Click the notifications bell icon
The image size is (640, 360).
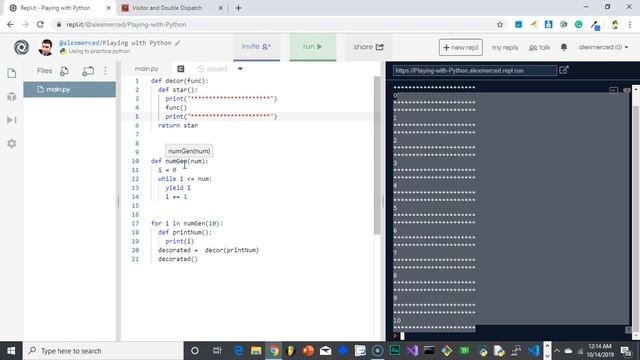[564, 47]
